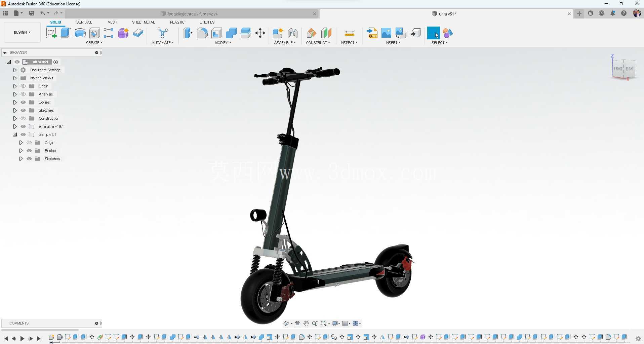Click the Create Form purple icon
This screenshot has width=644, height=344.
(x=123, y=33)
